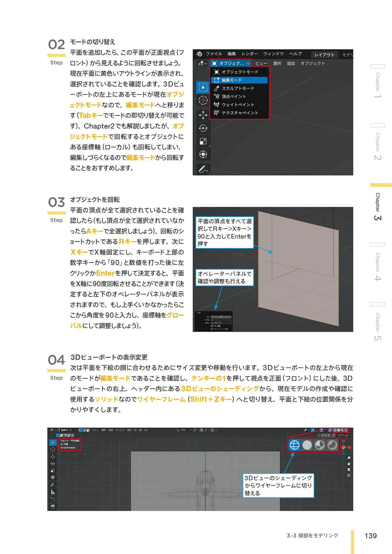The height and width of the screenshot is (554, 392).
Task: Open the editor type dropdown in Step 02 header
Action: pos(202,63)
